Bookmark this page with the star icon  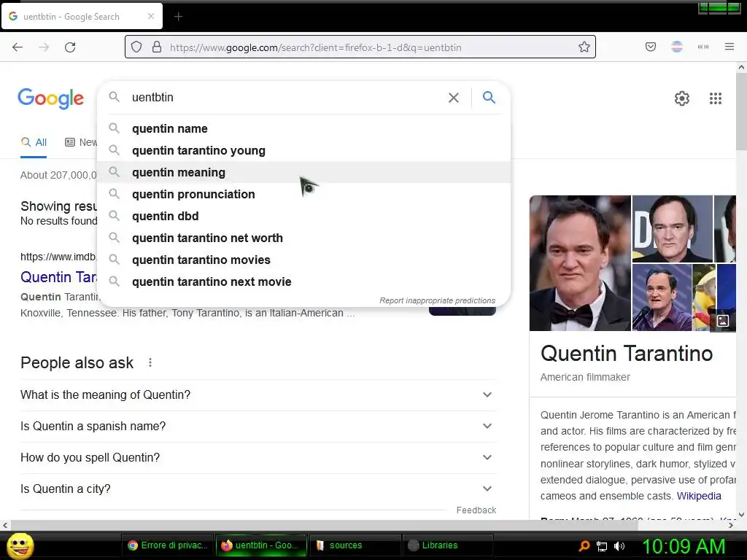pyautogui.click(x=584, y=47)
